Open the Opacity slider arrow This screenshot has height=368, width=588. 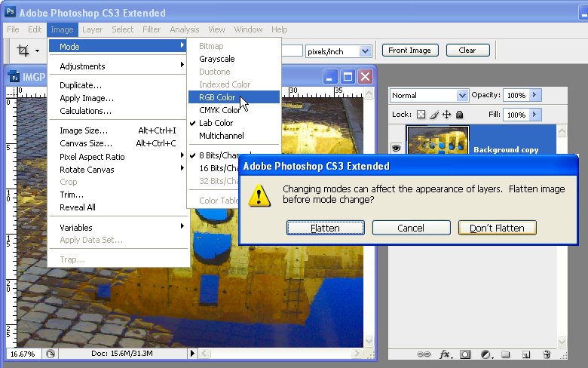tap(534, 95)
